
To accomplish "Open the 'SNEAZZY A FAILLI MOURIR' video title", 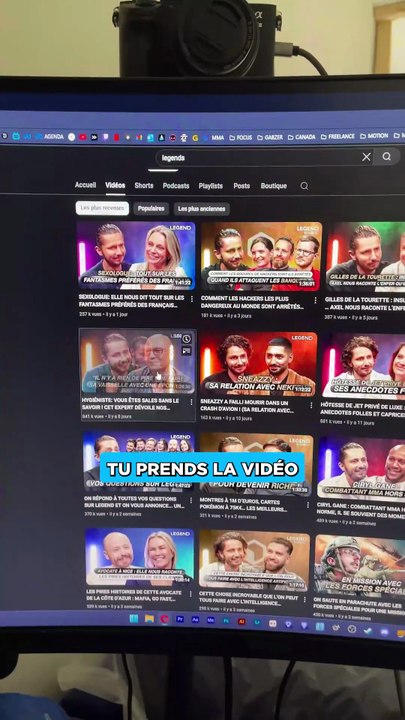I will [x=247, y=406].
